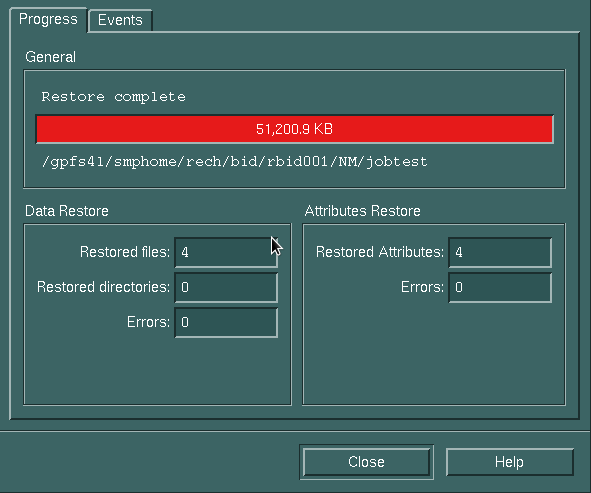Click the Data Restore Errors field
The image size is (591, 493).
(226, 322)
